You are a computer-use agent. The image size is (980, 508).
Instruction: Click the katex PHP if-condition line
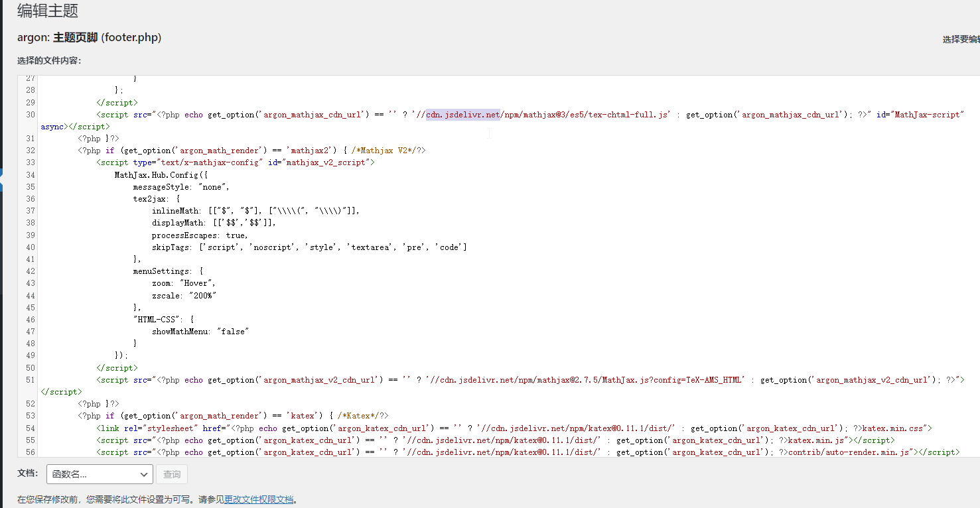point(233,416)
